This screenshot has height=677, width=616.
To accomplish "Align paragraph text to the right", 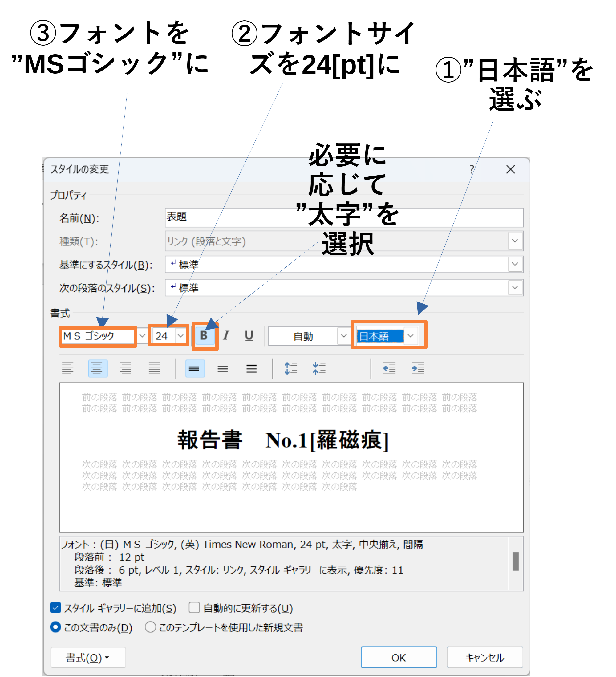I will tap(126, 369).
